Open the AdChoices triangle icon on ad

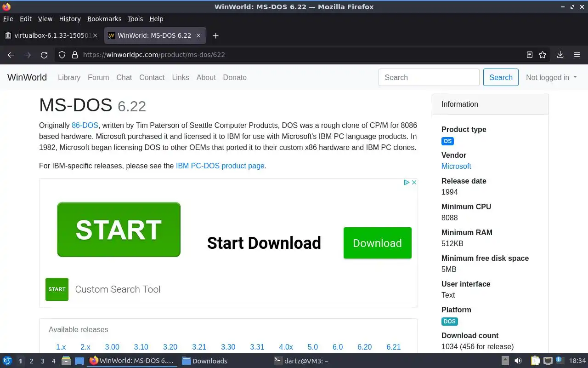407,182
